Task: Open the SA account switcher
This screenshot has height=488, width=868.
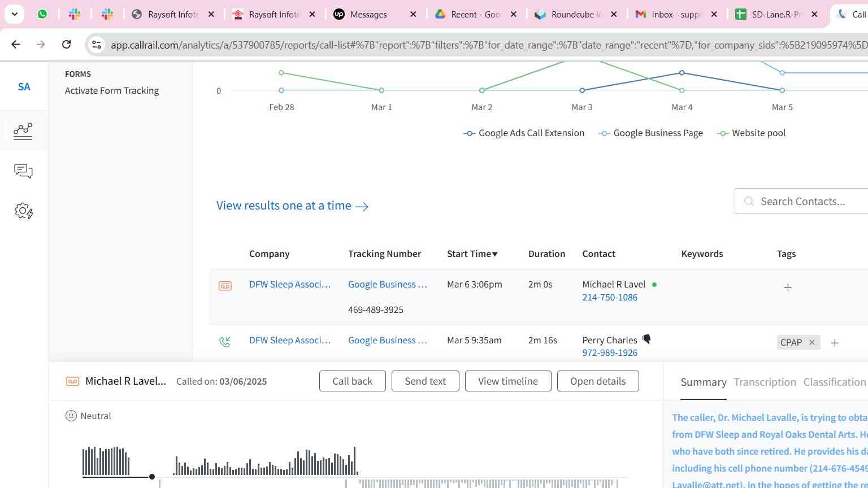Action: click(24, 87)
